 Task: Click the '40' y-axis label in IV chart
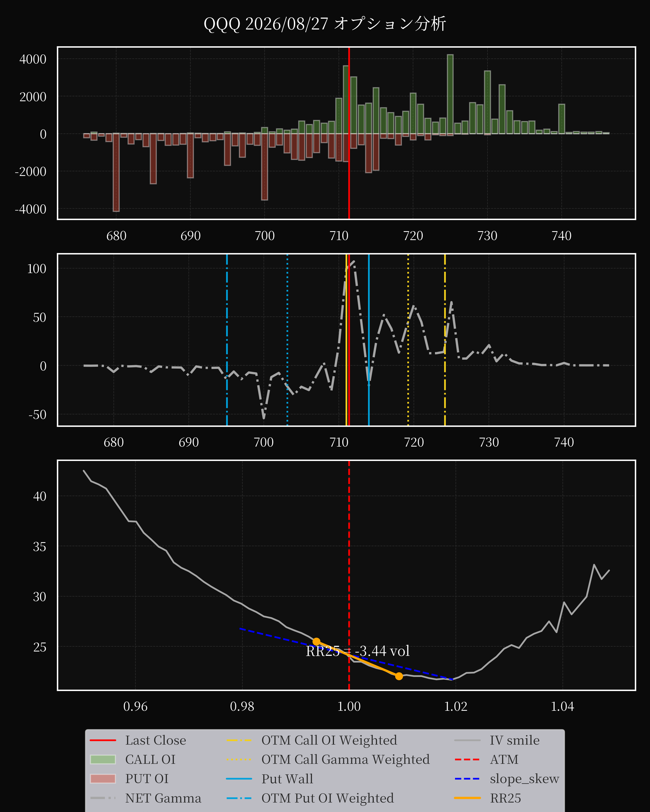tap(40, 496)
